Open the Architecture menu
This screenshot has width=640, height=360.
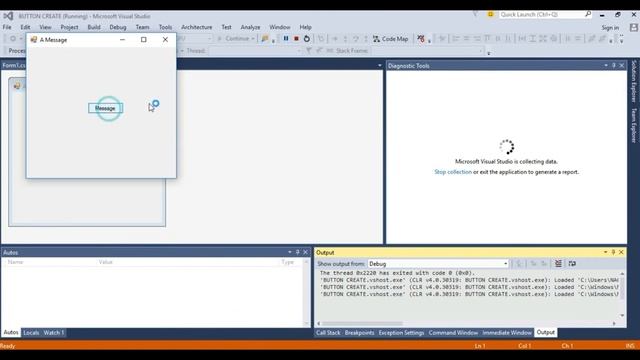pos(196,27)
